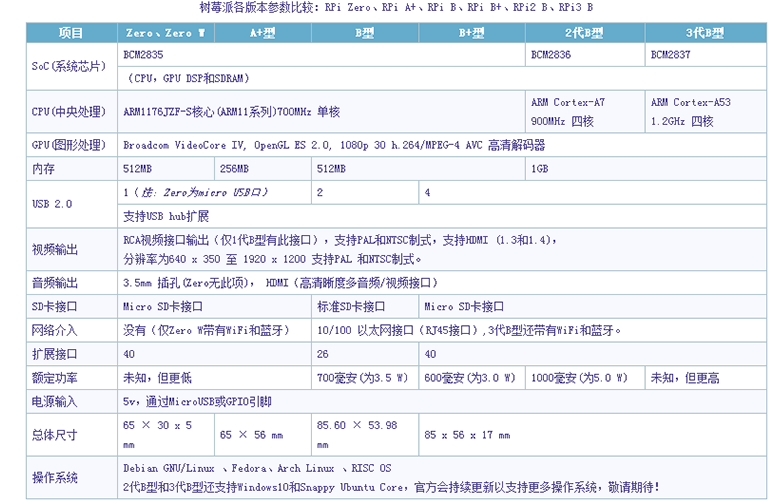Click the USB count cell showing 4
783x504 pixels.
[593, 192]
